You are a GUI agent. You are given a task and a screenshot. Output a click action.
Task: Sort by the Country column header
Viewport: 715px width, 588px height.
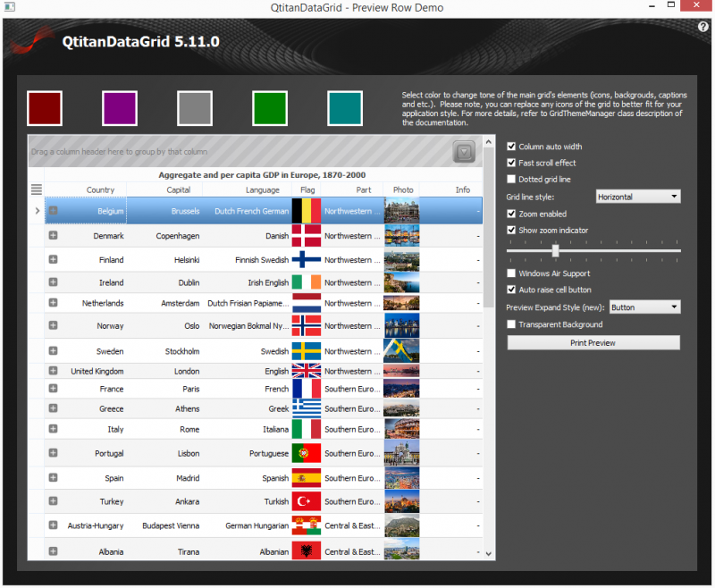click(100, 189)
